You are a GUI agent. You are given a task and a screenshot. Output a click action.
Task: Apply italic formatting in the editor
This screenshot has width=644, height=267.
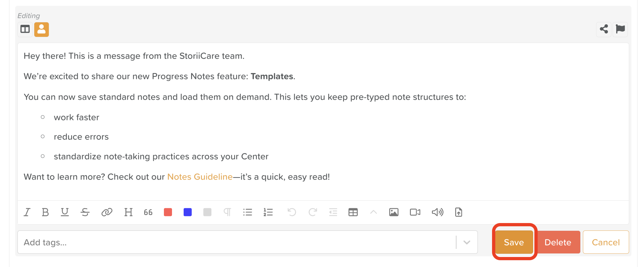point(27,212)
